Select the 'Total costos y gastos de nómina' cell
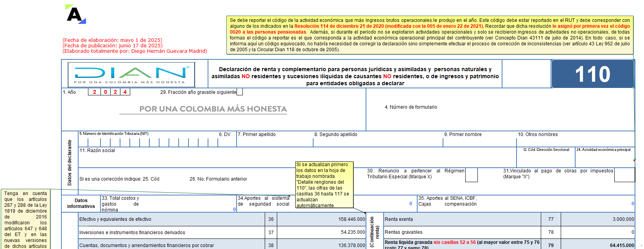The width and height of the screenshot is (644, 249). [x=169, y=204]
